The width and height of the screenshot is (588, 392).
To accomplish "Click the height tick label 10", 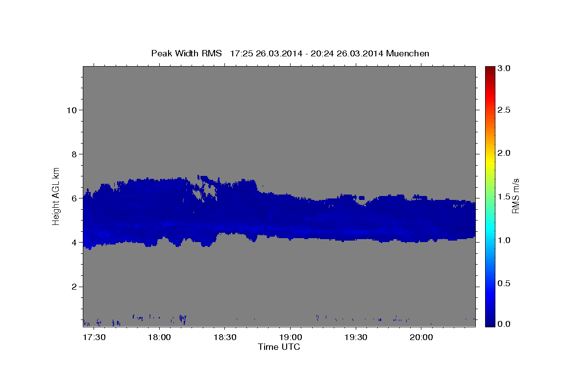I will coord(71,110).
